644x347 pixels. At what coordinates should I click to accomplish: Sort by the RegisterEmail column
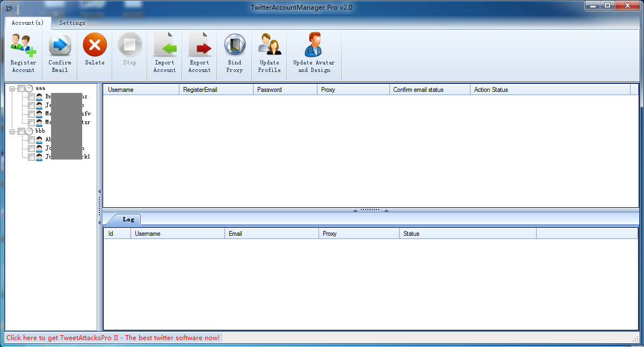coord(216,90)
